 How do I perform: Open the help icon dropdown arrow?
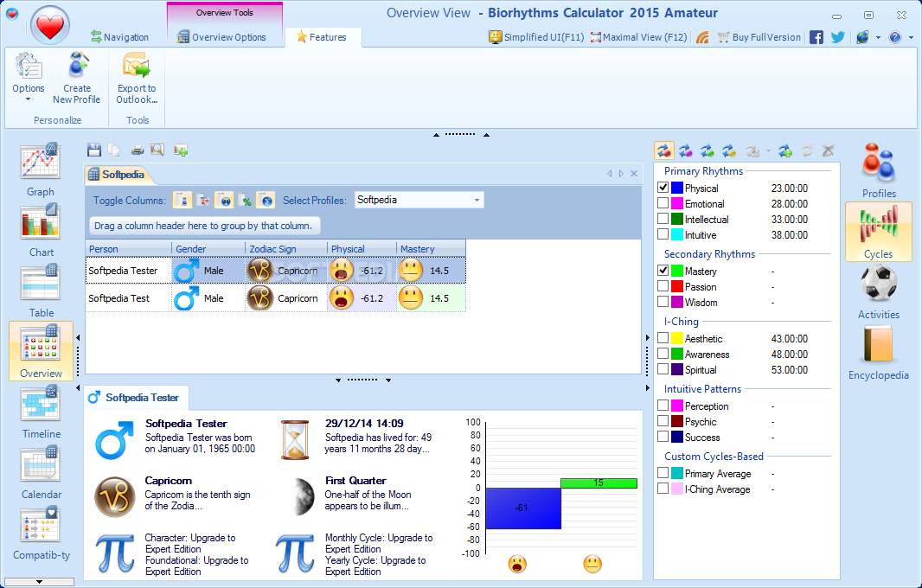[x=911, y=38]
